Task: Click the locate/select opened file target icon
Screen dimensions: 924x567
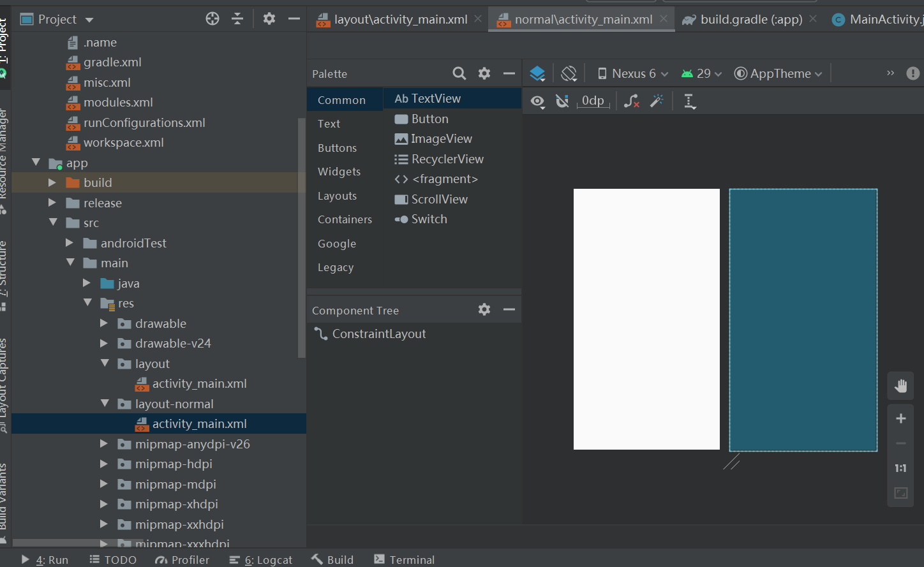Action: tap(212, 18)
